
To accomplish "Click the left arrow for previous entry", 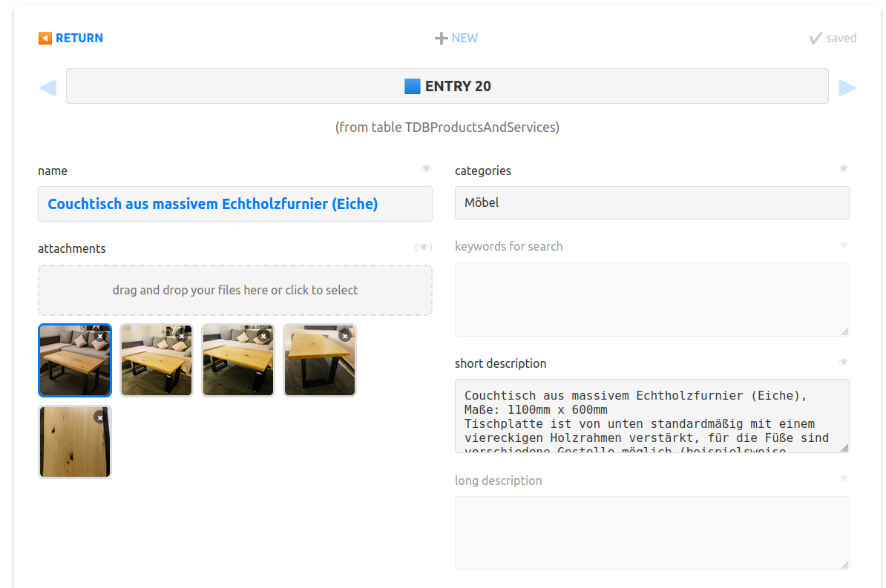I will tap(47, 87).
